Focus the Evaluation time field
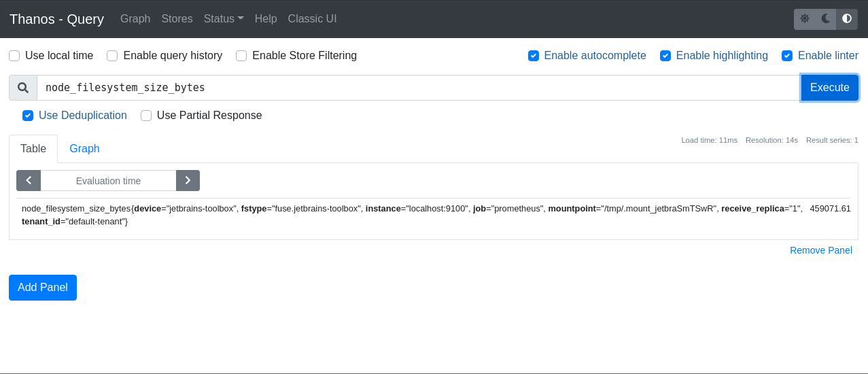The height and width of the screenshot is (374, 868). [x=108, y=181]
